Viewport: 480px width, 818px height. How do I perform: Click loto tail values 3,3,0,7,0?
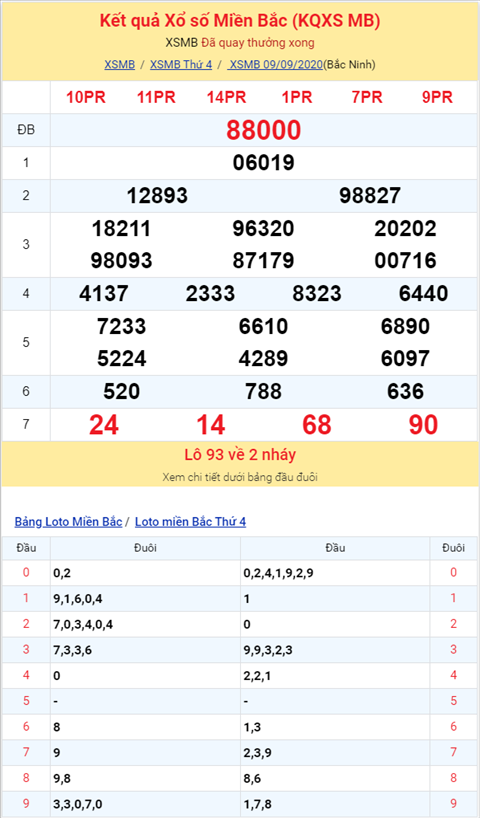pos(78,804)
